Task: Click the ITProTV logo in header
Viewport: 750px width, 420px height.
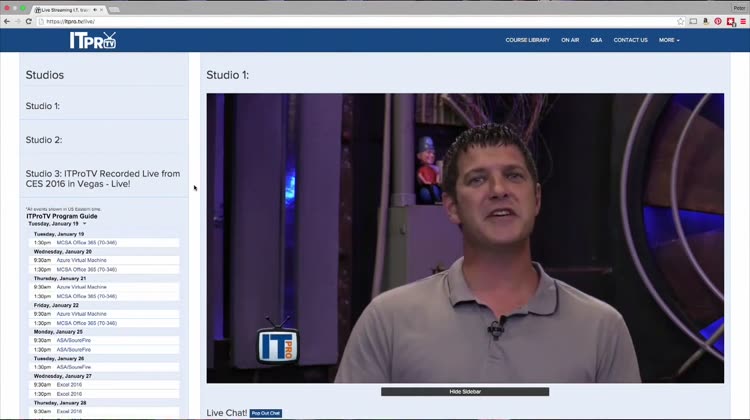Action: tap(93, 40)
